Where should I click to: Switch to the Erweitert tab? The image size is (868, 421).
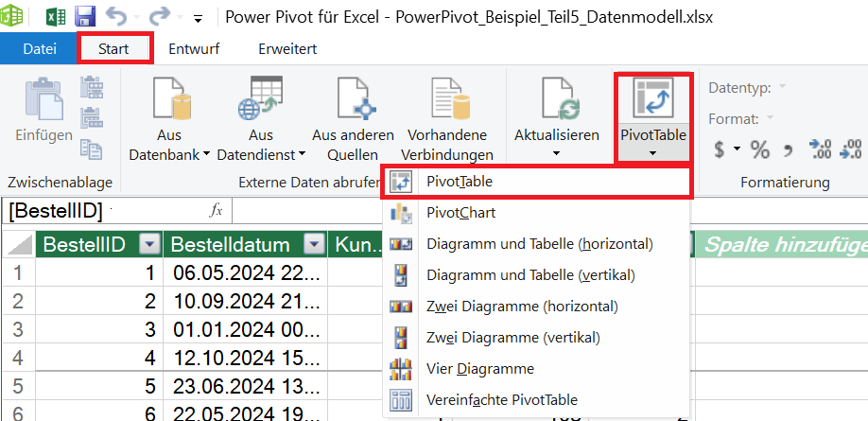click(x=287, y=49)
